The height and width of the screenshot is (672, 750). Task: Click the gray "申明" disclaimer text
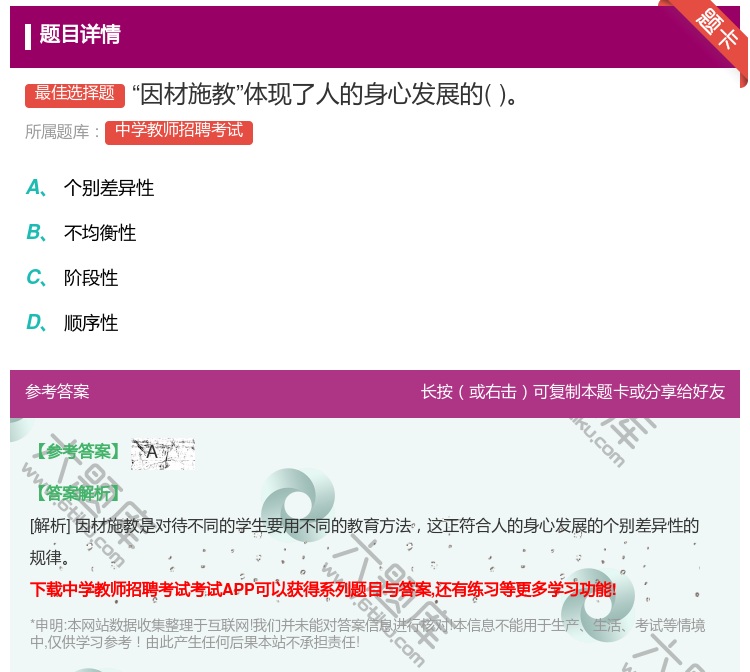coord(367,633)
